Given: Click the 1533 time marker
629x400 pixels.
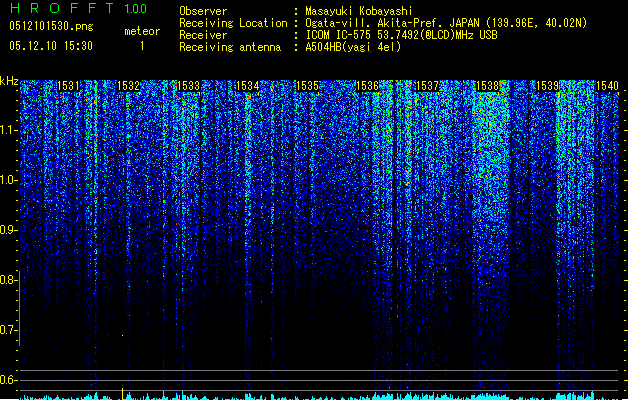Looking at the screenshot, I should 188,86.
